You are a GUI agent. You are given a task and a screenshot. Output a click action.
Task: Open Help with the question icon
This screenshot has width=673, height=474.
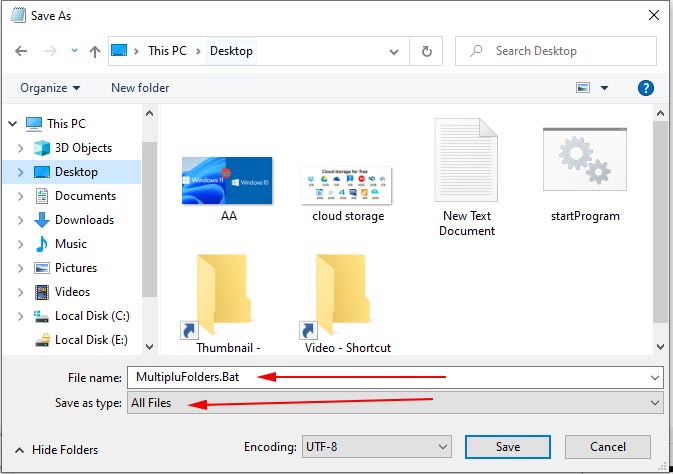[x=646, y=88]
